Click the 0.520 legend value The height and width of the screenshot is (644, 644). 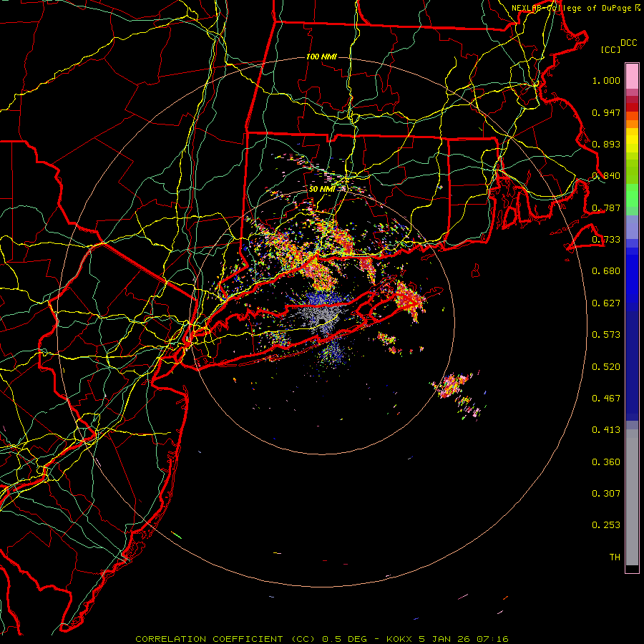[x=606, y=367]
